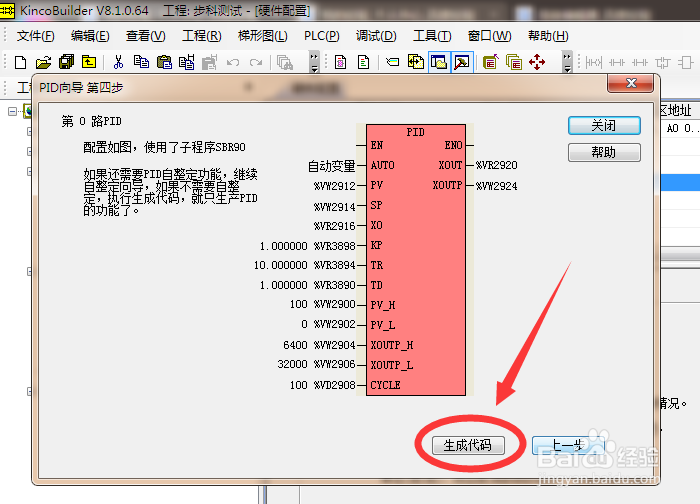The width and height of the screenshot is (700, 504).
Task: Click the Paste clipboard icon
Action: (164, 62)
